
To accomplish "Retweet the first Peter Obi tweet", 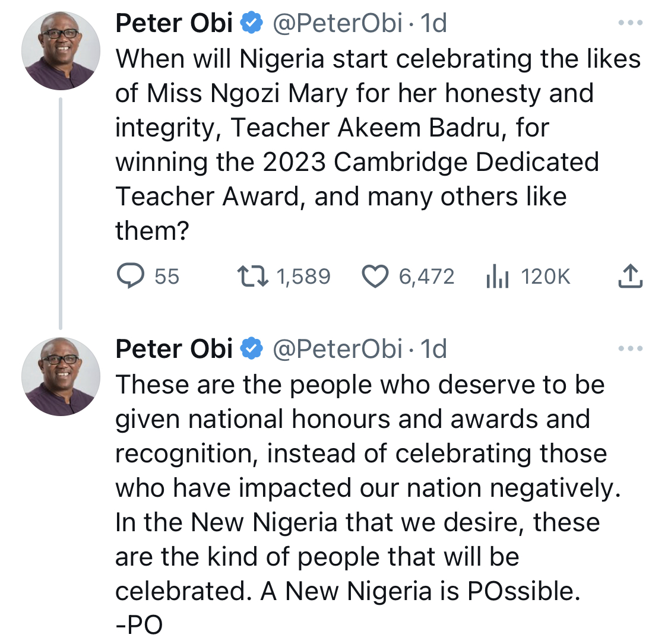I will (x=252, y=276).
